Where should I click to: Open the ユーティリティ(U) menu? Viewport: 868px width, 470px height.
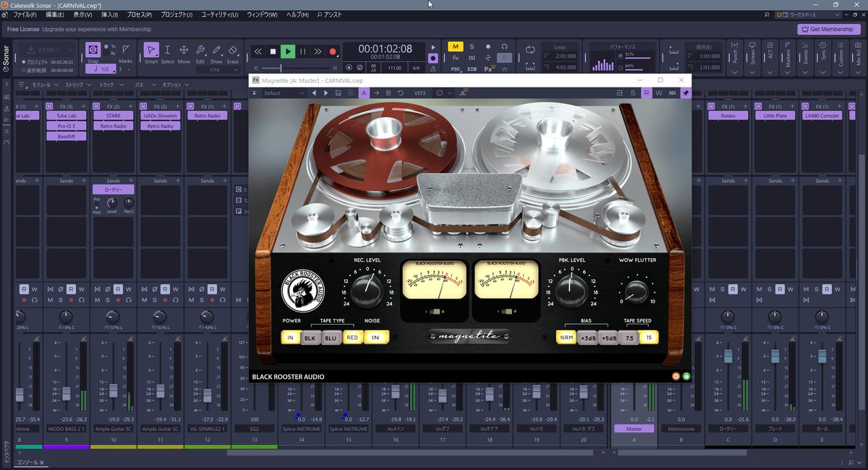coord(220,14)
